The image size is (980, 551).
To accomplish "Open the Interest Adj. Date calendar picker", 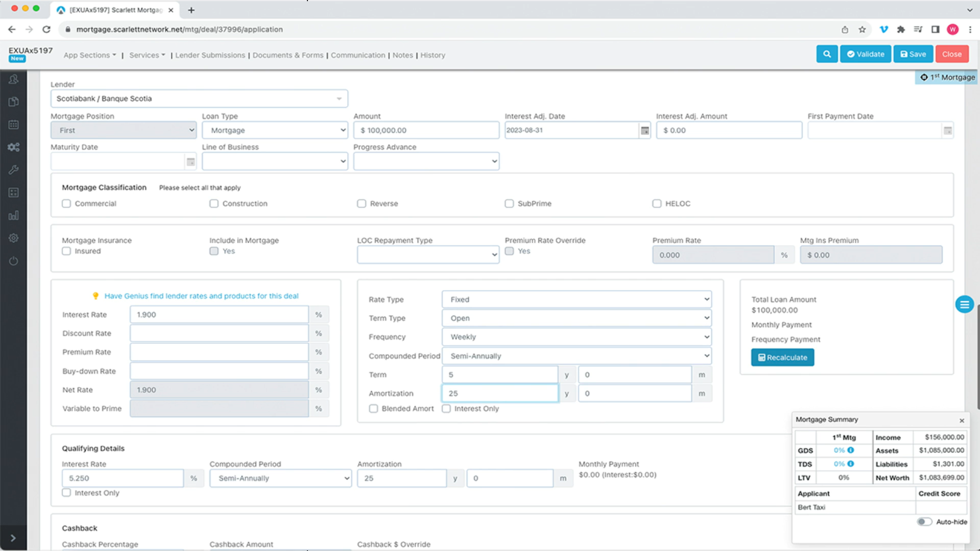I will pos(644,131).
